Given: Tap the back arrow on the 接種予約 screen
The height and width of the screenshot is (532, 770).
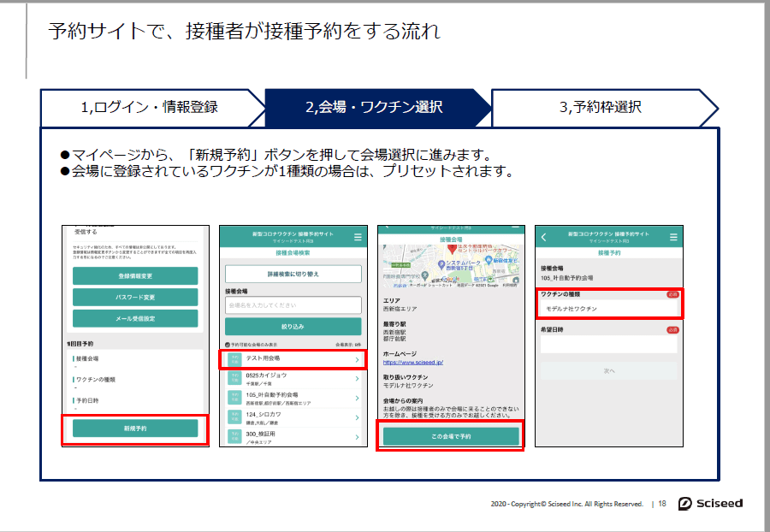Looking at the screenshot, I should pyautogui.click(x=543, y=237).
